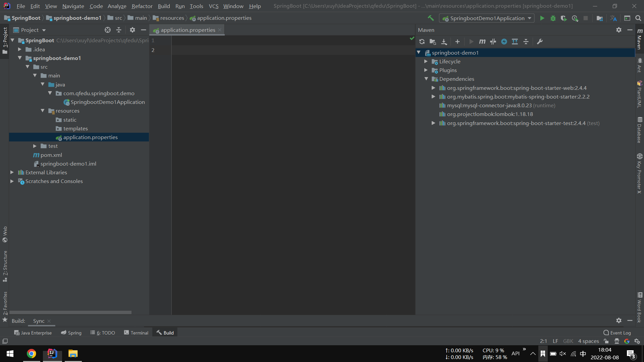This screenshot has width=644, height=362.
Task: Open Project Structure icon in the toolbar
Action: [600, 18]
